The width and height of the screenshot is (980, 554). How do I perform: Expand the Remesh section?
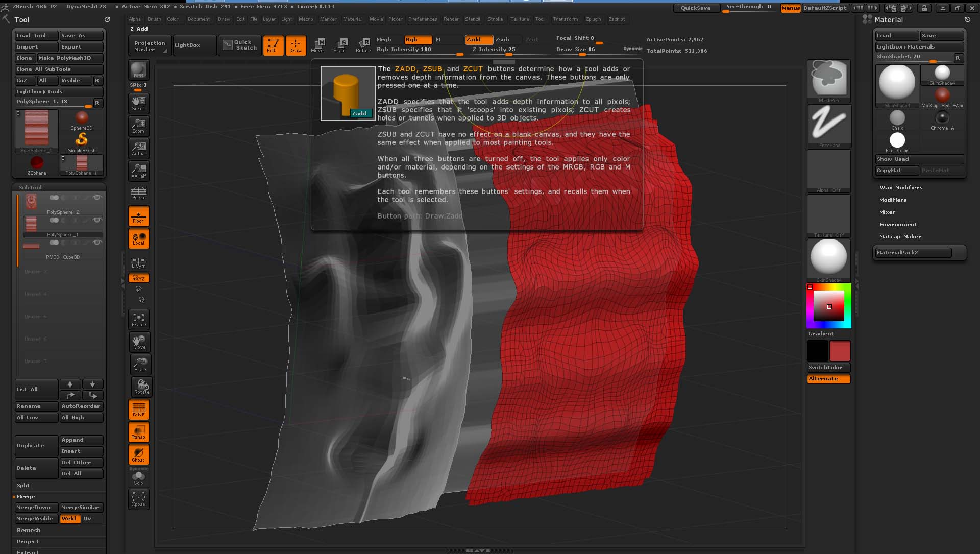29,530
